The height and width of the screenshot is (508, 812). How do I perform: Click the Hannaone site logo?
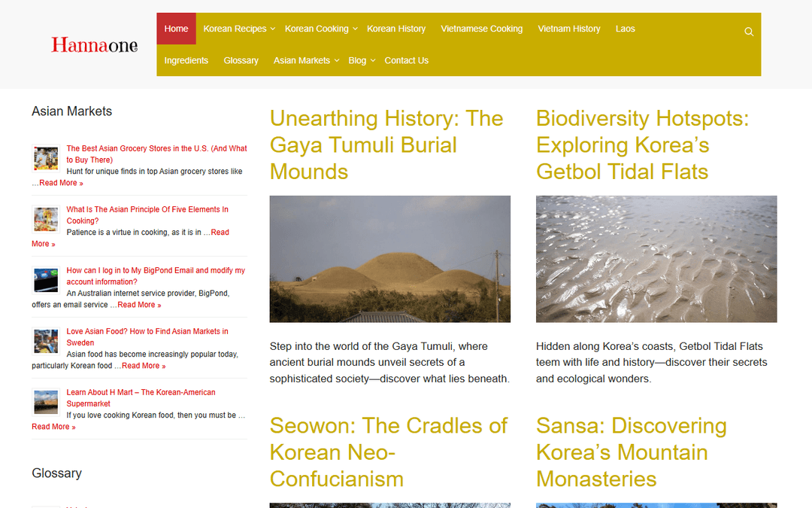[x=94, y=44]
